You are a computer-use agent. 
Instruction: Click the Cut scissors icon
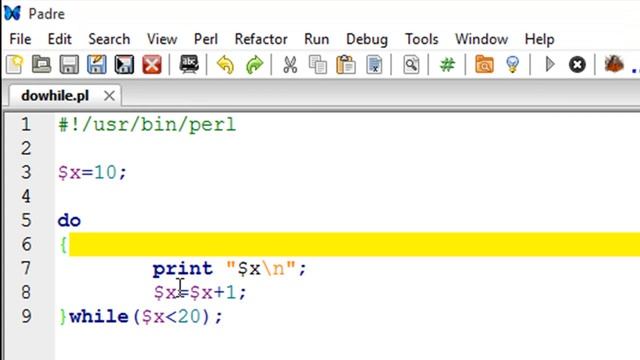point(290,64)
